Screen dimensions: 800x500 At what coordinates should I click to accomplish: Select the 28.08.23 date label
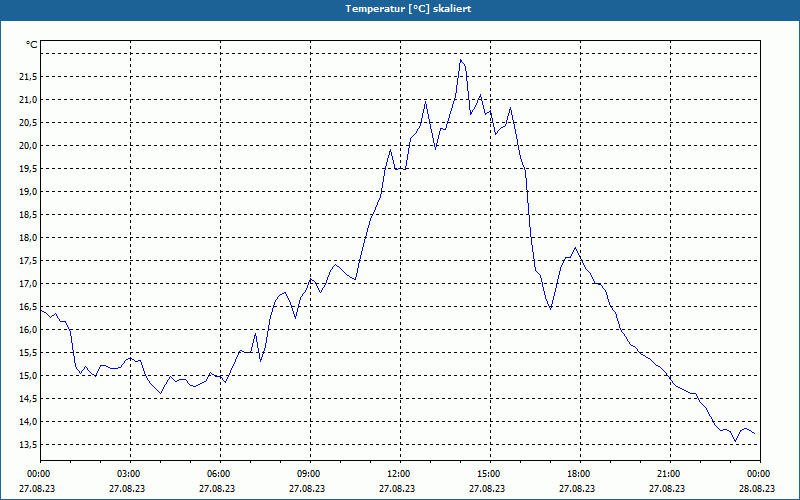point(757,488)
